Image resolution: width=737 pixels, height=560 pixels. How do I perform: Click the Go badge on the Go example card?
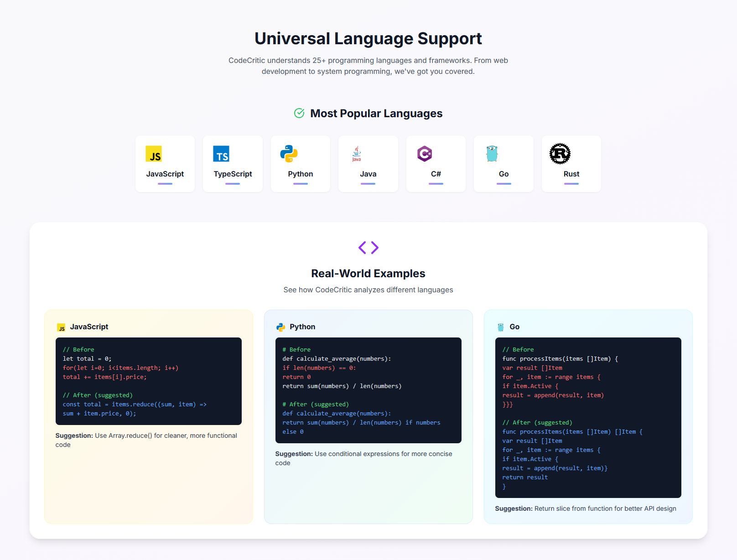pos(501,327)
